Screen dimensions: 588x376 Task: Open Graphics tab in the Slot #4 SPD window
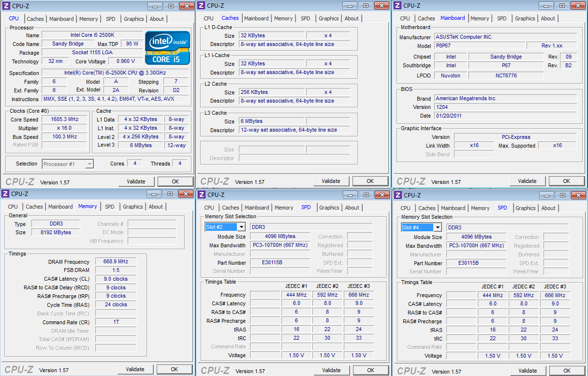point(525,208)
